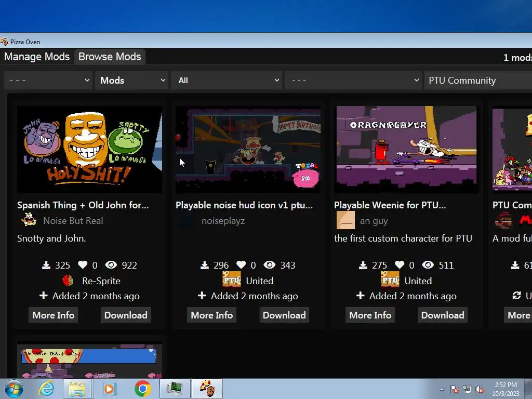Image resolution: width=532 pixels, height=399 pixels.
Task: Click the 'Snotty and John.' description
Action: coord(51,238)
